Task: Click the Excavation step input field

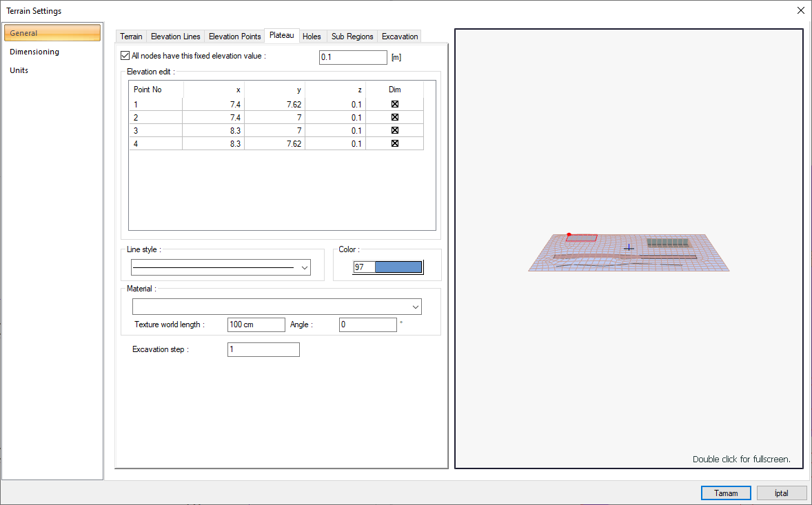Action: click(263, 350)
